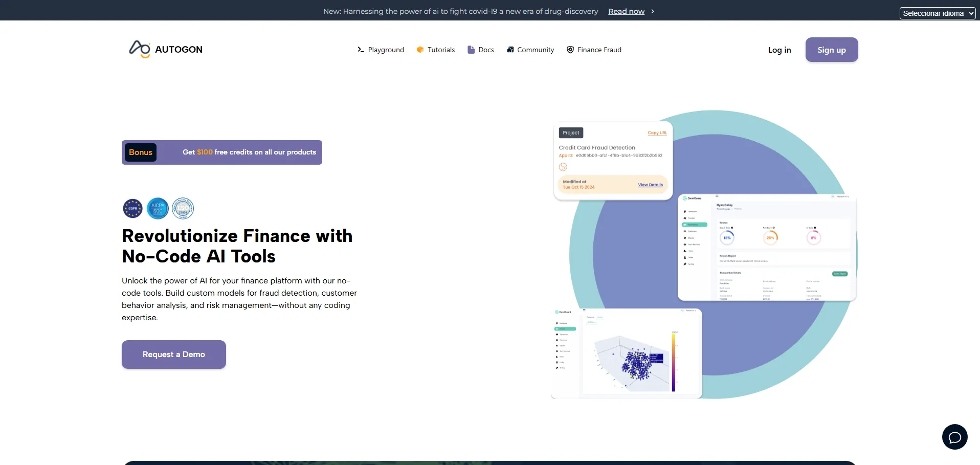This screenshot has width=980, height=465.
Task: Click the Autogon logo icon
Action: click(x=140, y=49)
